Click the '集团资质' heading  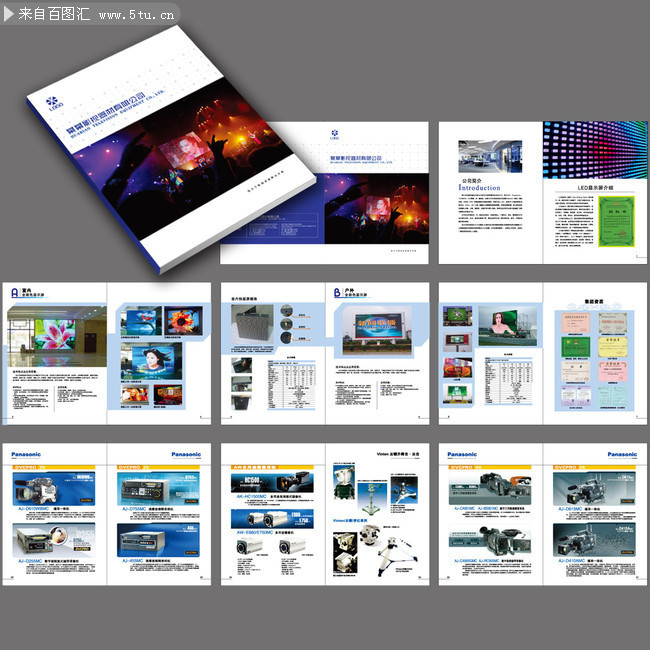pyautogui.click(x=594, y=301)
